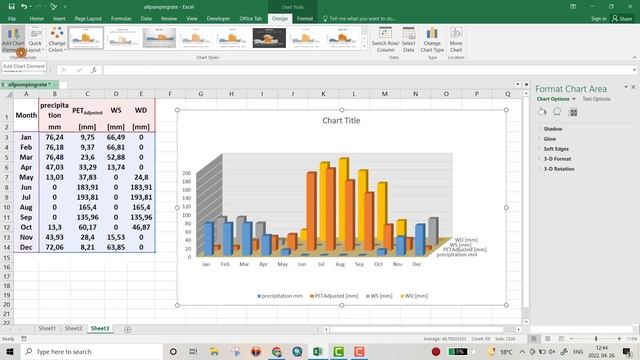The width and height of the screenshot is (640, 360).
Task: Click Change Chart Type
Action: pyautogui.click(x=432, y=40)
